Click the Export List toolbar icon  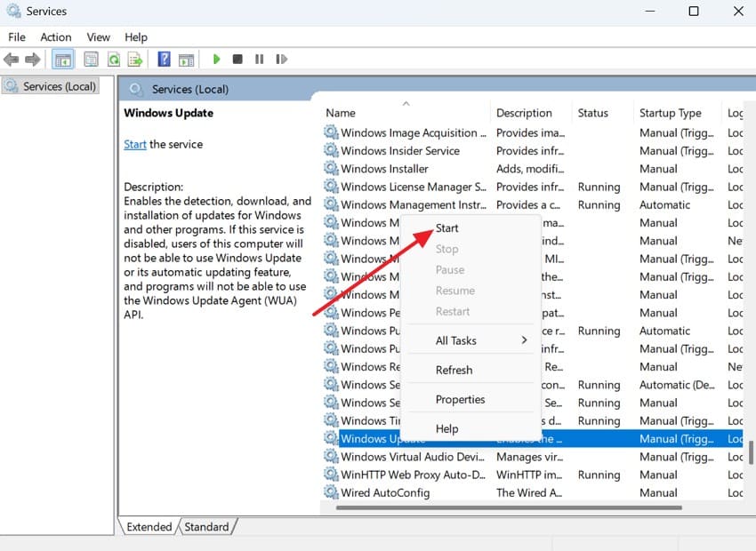click(135, 60)
